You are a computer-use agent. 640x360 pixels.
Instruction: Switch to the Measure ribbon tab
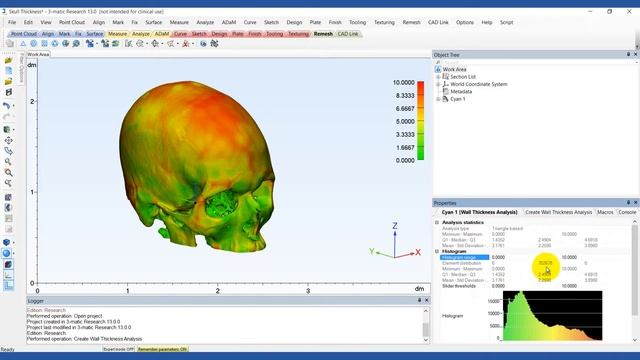pos(117,34)
